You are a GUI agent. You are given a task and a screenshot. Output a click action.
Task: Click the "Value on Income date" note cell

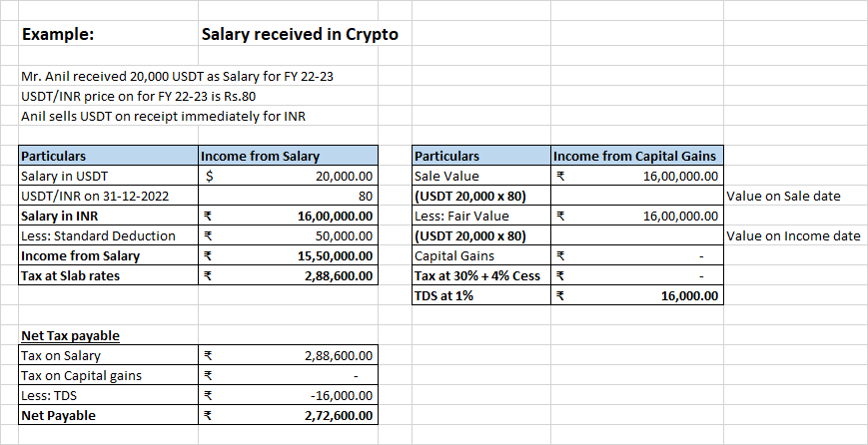point(793,235)
